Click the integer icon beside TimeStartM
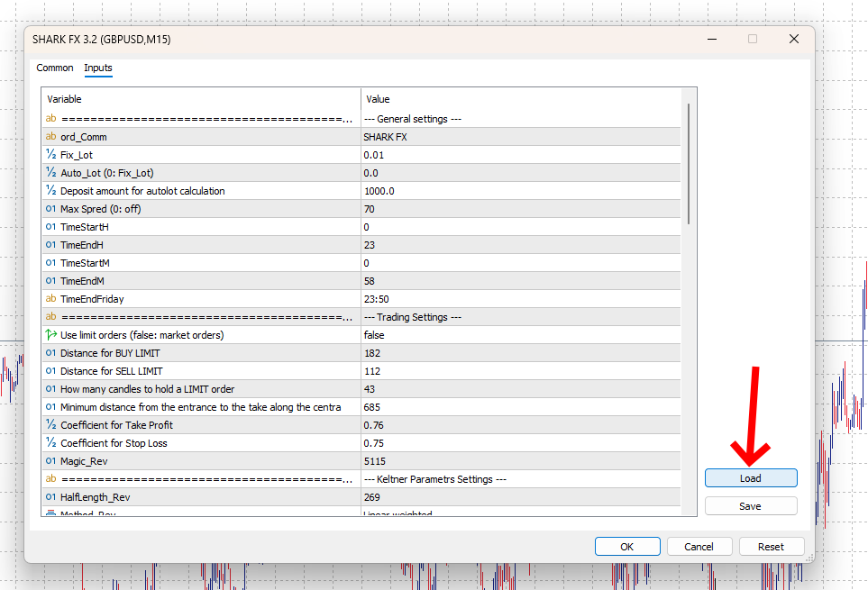The image size is (868, 590). [x=51, y=263]
